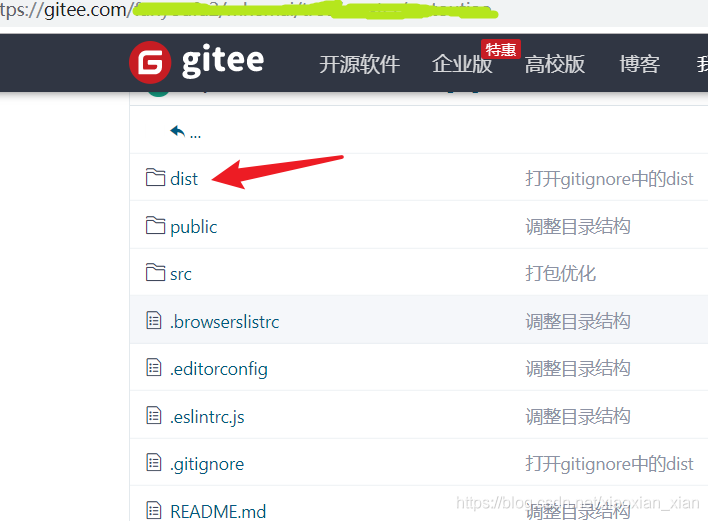
Task: Click the README.md file icon
Action: 154,510
